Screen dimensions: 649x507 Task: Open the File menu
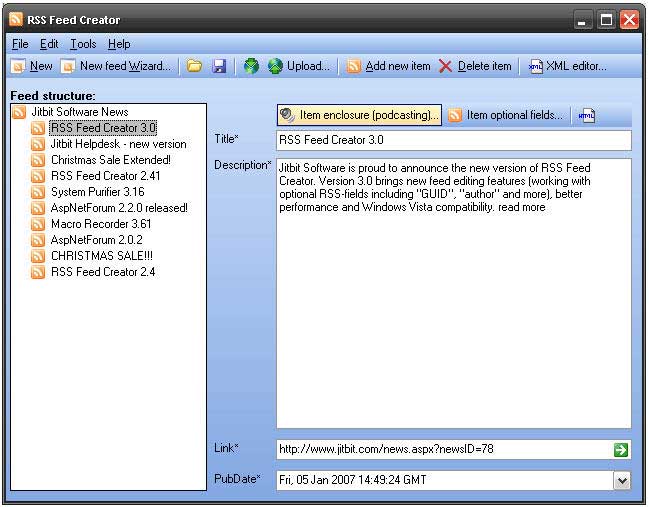click(x=20, y=44)
